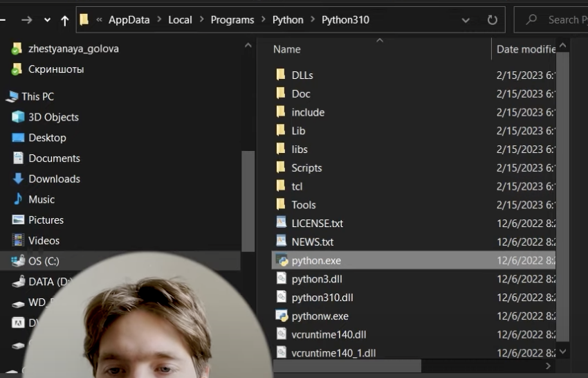
Task: Click navigation pane scroll up arrow
Action: coord(248,46)
